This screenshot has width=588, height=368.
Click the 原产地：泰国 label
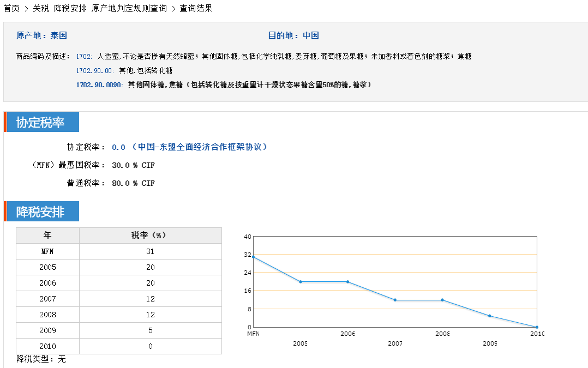(x=41, y=36)
